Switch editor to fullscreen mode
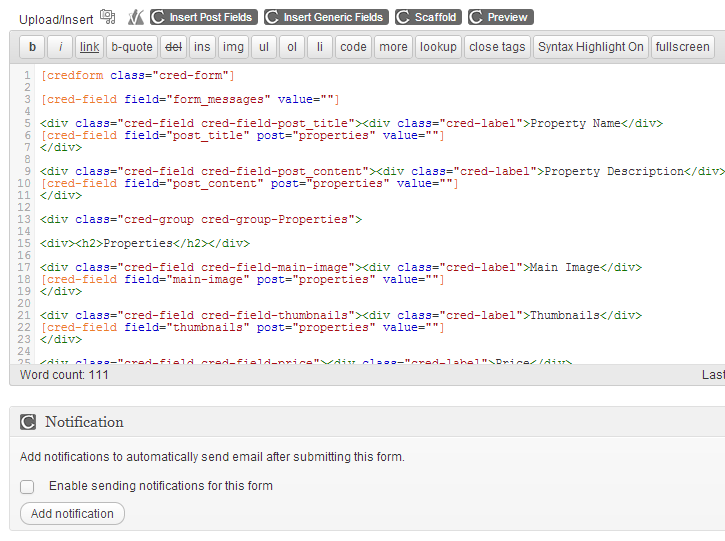The height and width of the screenshot is (541, 725). coord(683,47)
